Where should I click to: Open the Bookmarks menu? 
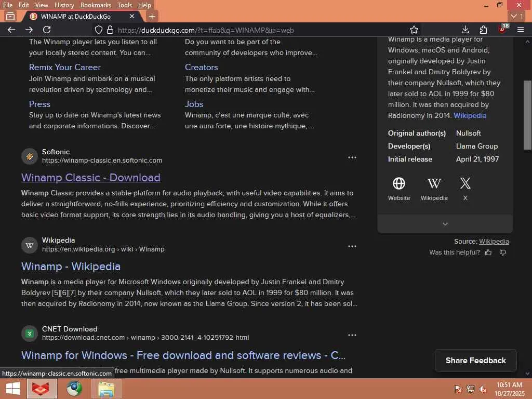point(96,5)
